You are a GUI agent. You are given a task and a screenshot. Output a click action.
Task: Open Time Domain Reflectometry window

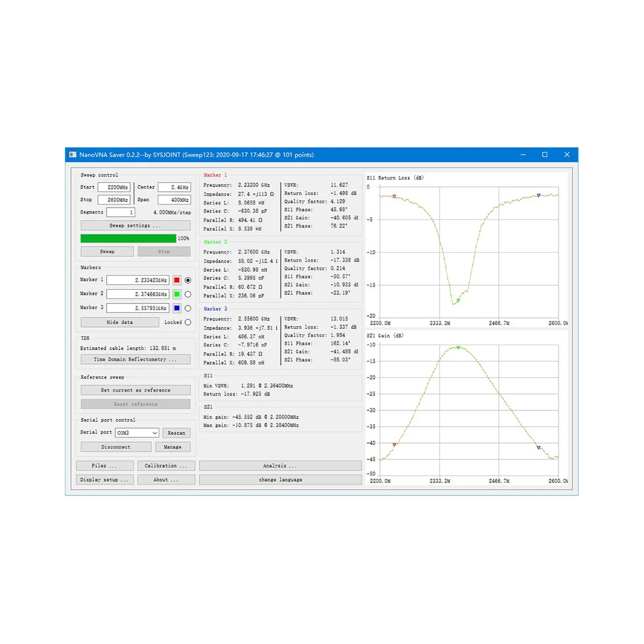click(x=135, y=360)
